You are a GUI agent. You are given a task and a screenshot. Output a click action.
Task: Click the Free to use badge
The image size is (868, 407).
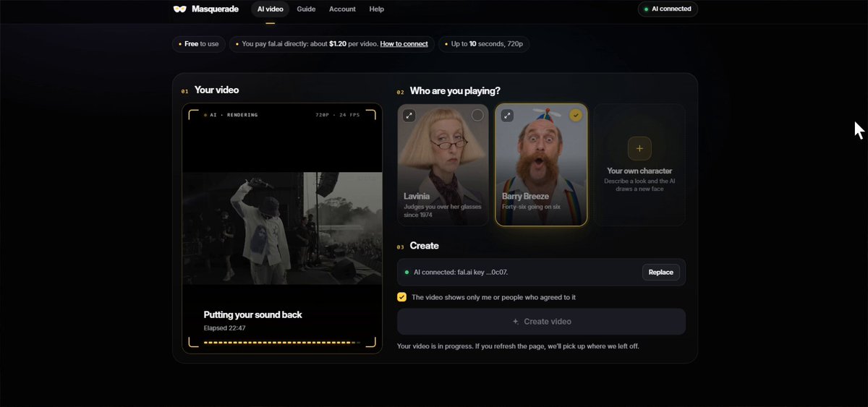point(198,44)
